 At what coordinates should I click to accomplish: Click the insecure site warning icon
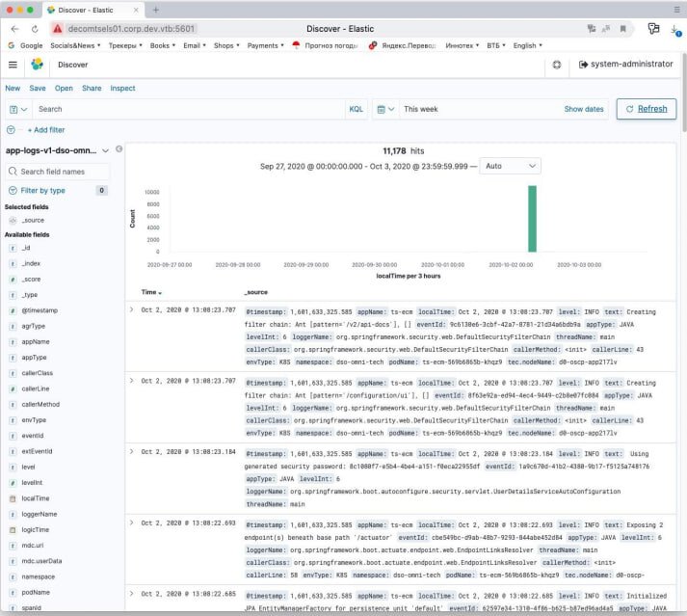[x=58, y=29]
